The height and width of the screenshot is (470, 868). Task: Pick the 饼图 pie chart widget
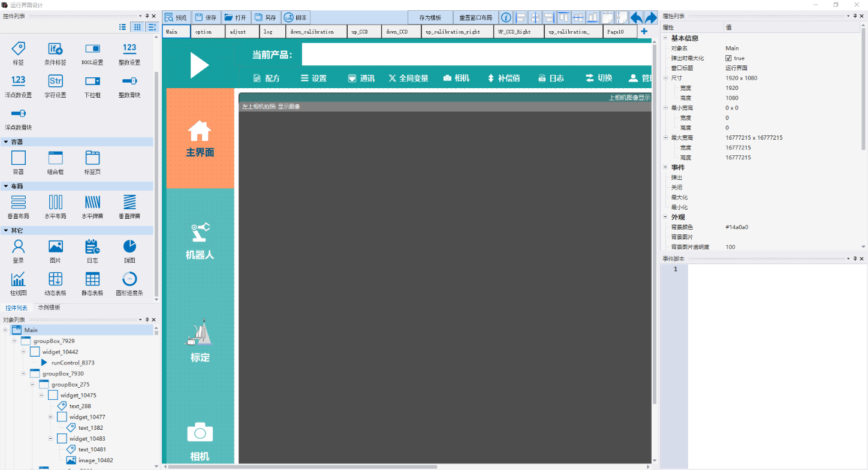tap(129, 251)
